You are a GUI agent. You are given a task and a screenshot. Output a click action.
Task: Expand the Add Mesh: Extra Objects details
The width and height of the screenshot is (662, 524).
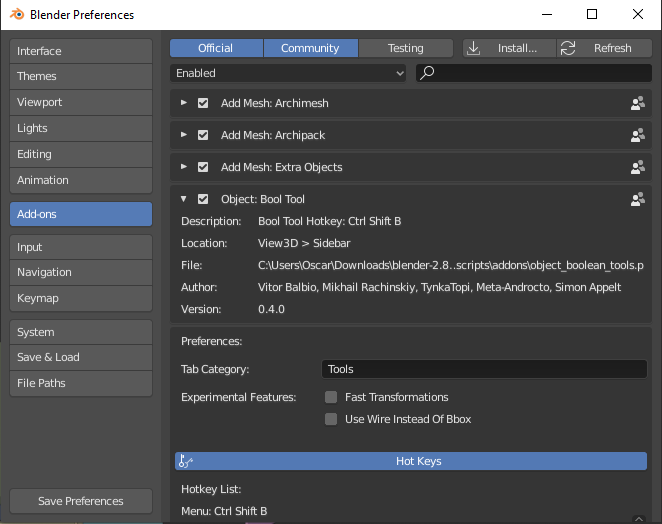[184, 167]
